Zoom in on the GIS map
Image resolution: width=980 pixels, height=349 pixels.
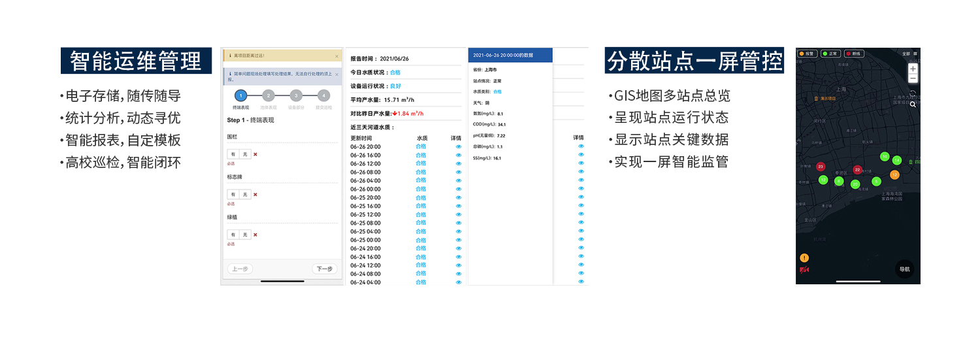coord(913,69)
